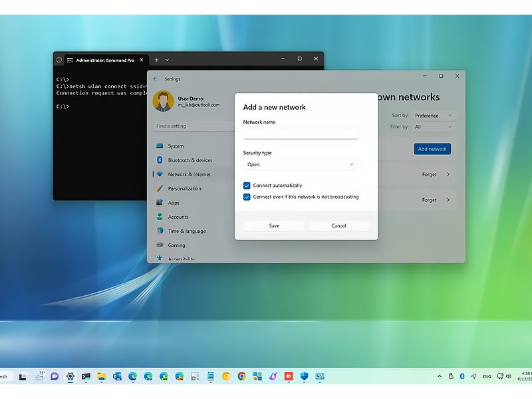Open the monitor app icon at taskbar end
The image size is (532, 399).
click(320, 376)
